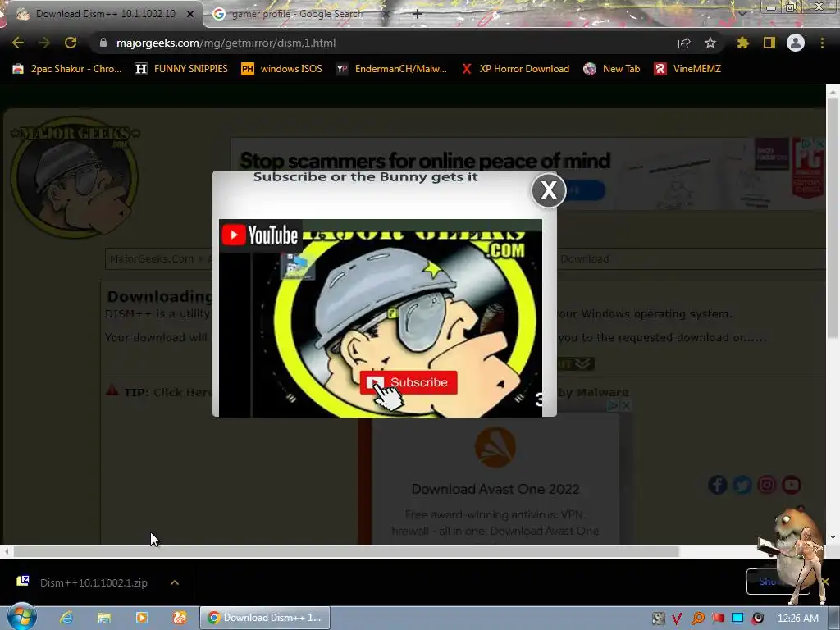Viewport: 840px width, 630px height.
Task: Close the Avast ad with its X icon
Action: 625,405
